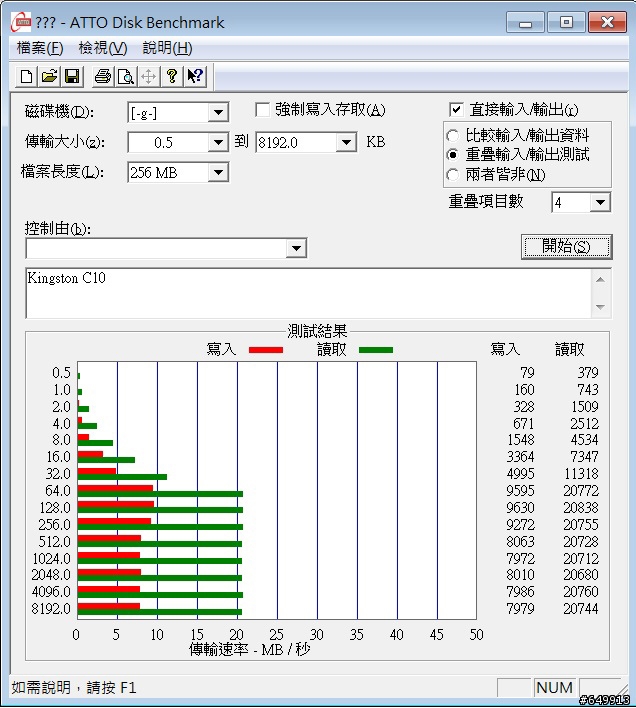Maximize the ATTO Disk Benchmark window
The height and width of the screenshot is (708, 636).
click(x=566, y=23)
